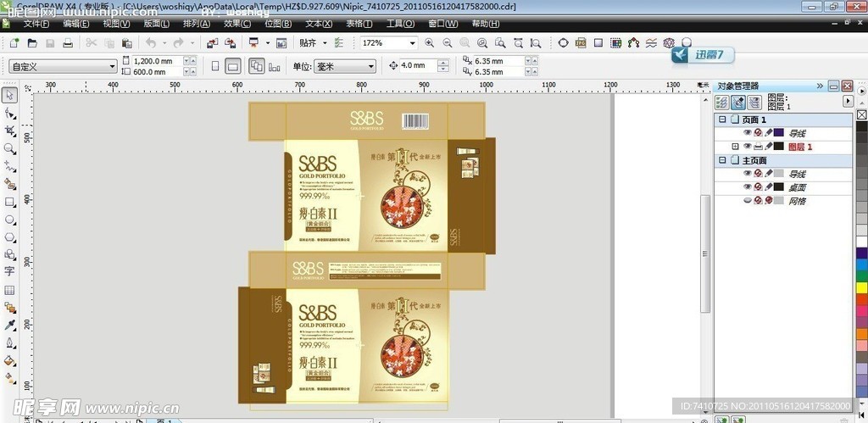This screenshot has width=868, height=423.
Task: Select landscape page orientation
Action: point(233,66)
